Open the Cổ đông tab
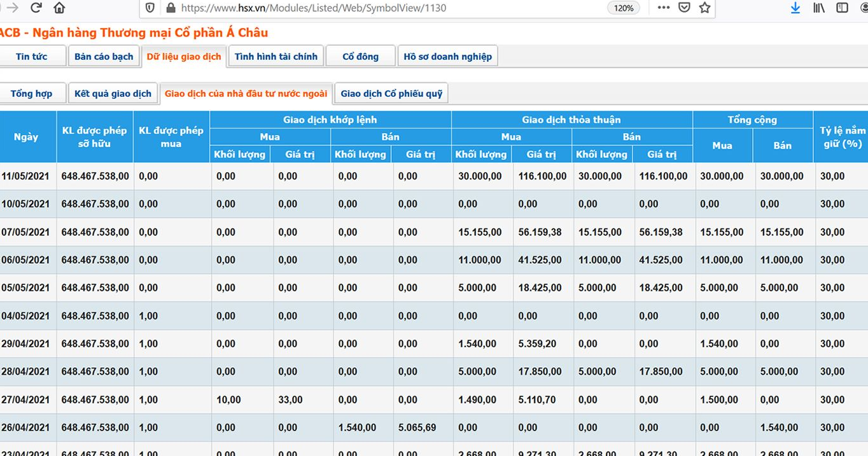This screenshot has height=456, width=868. tap(360, 57)
